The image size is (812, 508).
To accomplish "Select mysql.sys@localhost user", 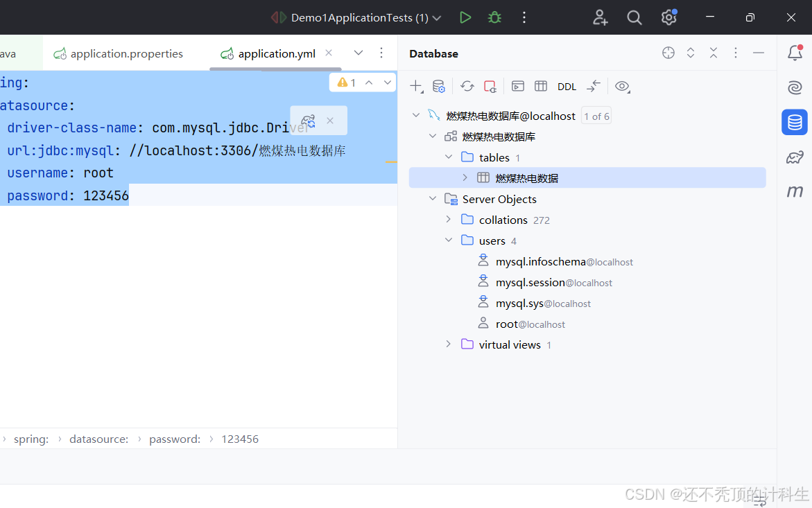I will pyautogui.click(x=543, y=303).
